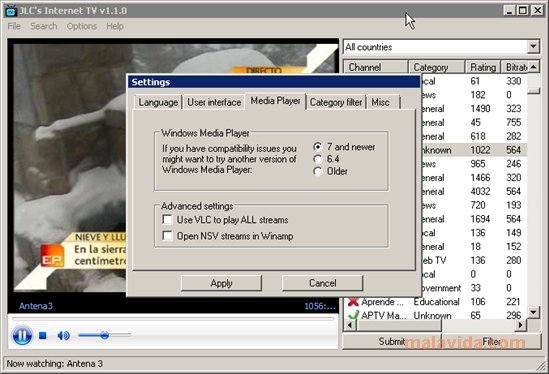Click the 'Now watching: Antena 3' status text
549x374 pixels.
point(55,363)
